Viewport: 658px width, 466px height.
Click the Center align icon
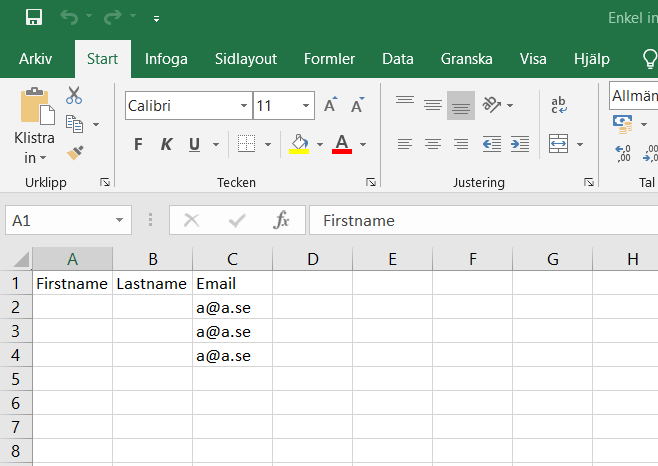click(x=433, y=144)
